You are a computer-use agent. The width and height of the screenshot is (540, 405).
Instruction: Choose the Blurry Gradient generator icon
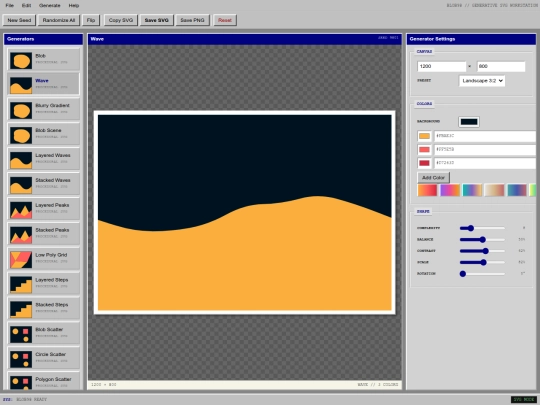coord(21,110)
